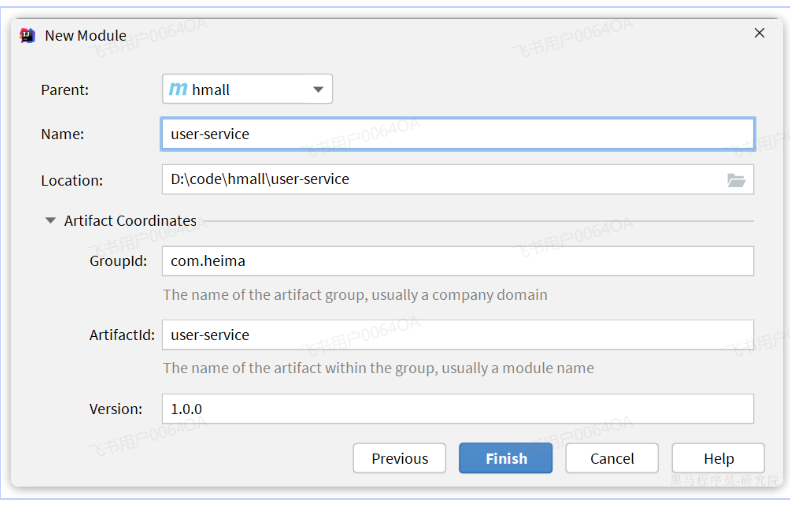Click into the ArtifactId text field
This screenshot has height=506, width=790.
[x=457, y=335]
